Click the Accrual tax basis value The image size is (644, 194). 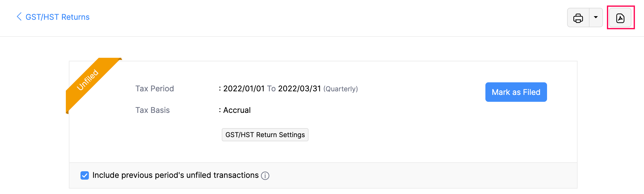[237, 110]
